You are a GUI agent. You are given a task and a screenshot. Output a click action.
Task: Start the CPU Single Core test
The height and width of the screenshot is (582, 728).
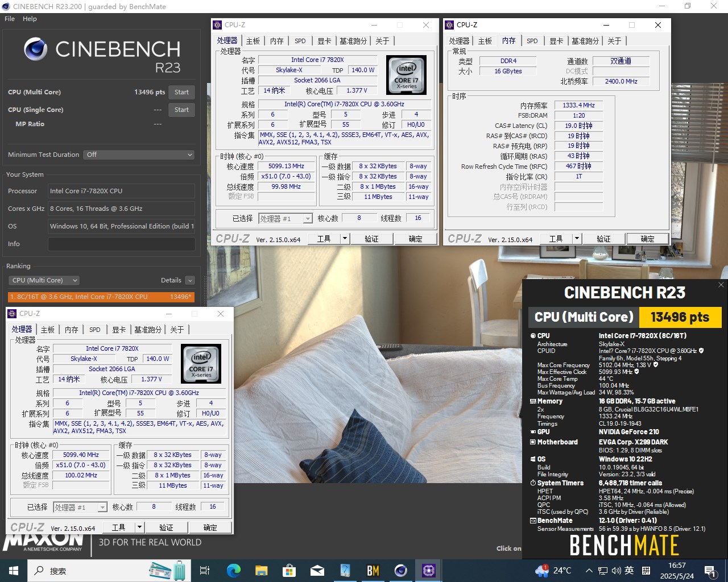[181, 110]
